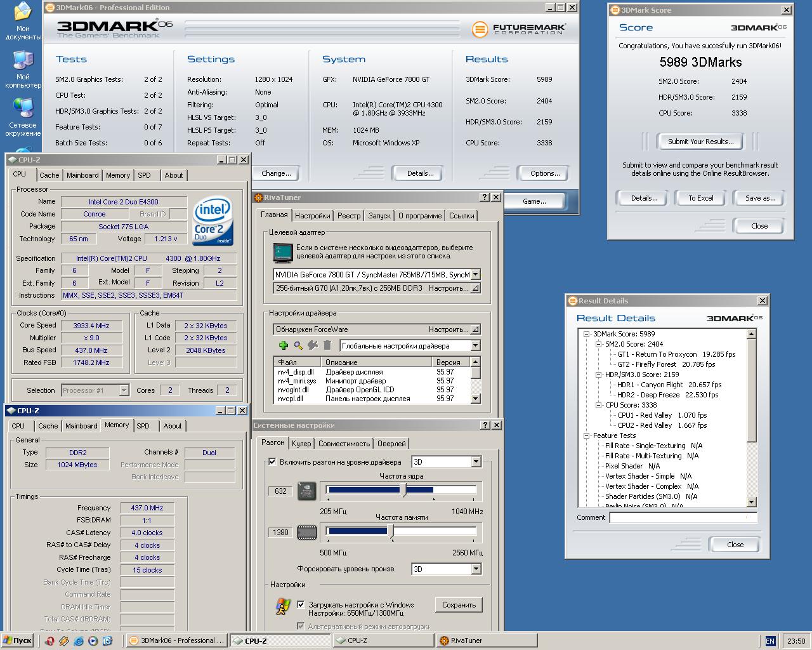Click the Details button under System section
This screenshot has width=812, height=650.
[x=420, y=173]
